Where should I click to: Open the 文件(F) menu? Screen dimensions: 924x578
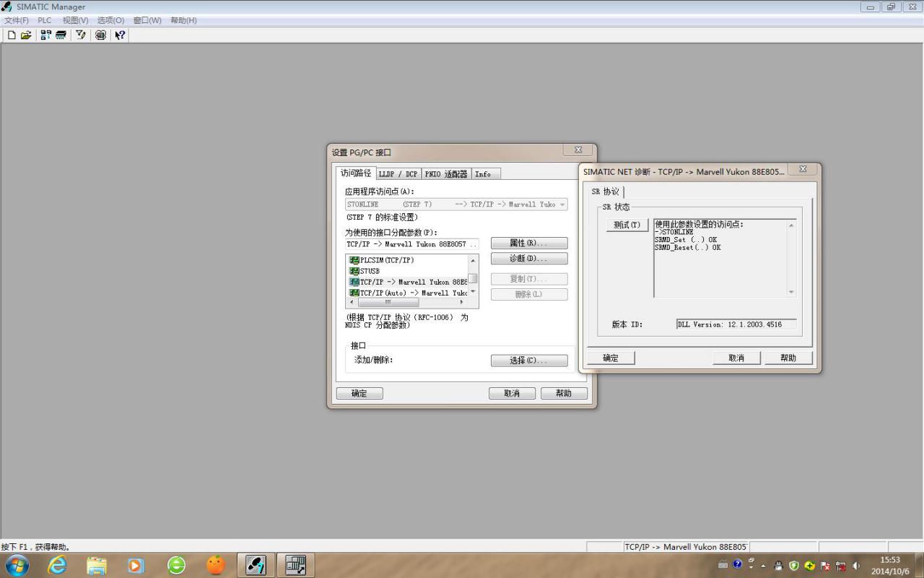(16, 20)
